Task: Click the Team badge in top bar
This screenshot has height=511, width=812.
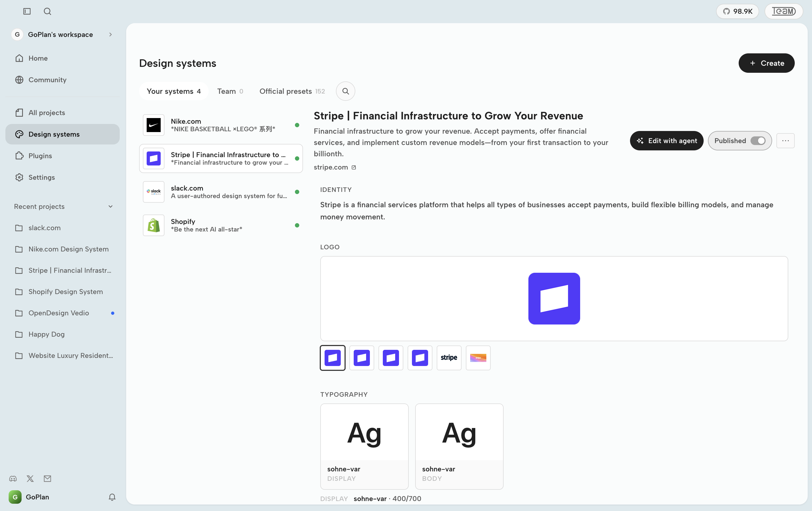Action: pyautogui.click(x=784, y=12)
